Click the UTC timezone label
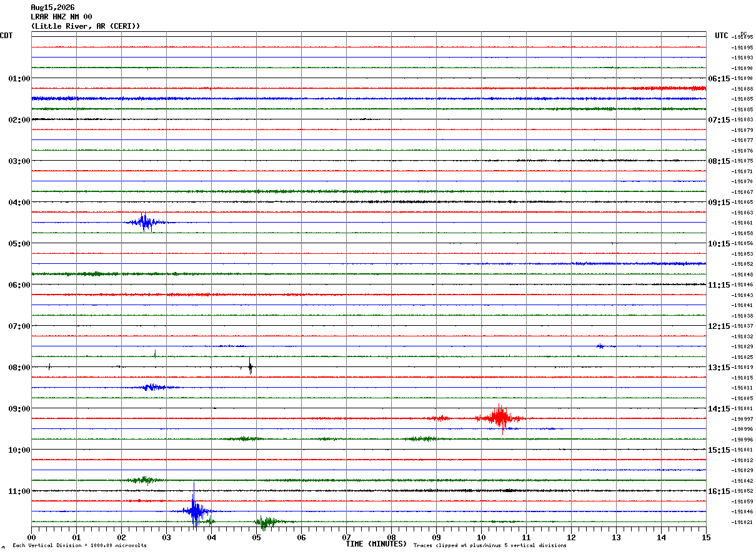This screenshot has height=554, width=756. point(722,36)
